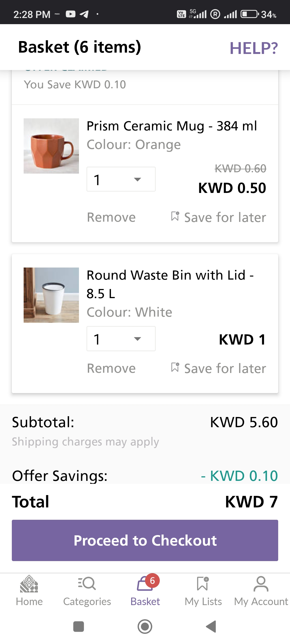Open the orange mug product thumbnail
290x644 pixels.
51,146
